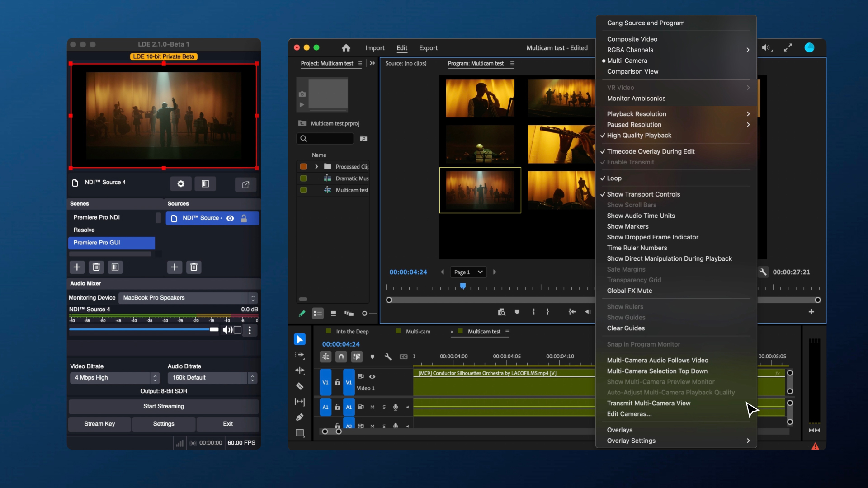The image size is (868, 488).
Task: Click Exit button in LDE
Action: pos(228,424)
